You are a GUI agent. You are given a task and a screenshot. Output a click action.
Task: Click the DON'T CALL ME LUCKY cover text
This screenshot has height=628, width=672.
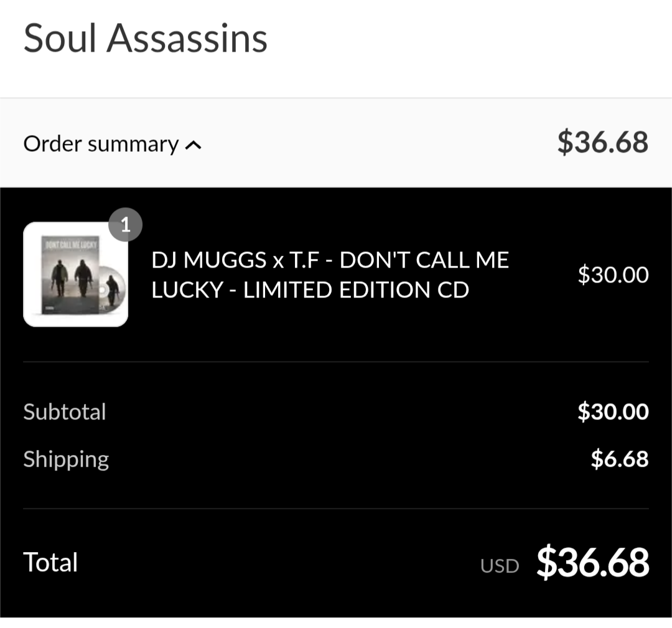(71, 244)
